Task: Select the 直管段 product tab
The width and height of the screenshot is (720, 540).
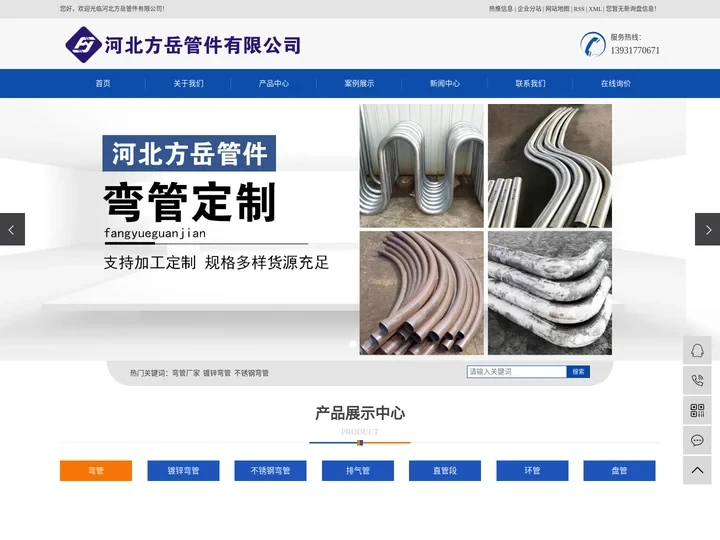Action: point(445,471)
